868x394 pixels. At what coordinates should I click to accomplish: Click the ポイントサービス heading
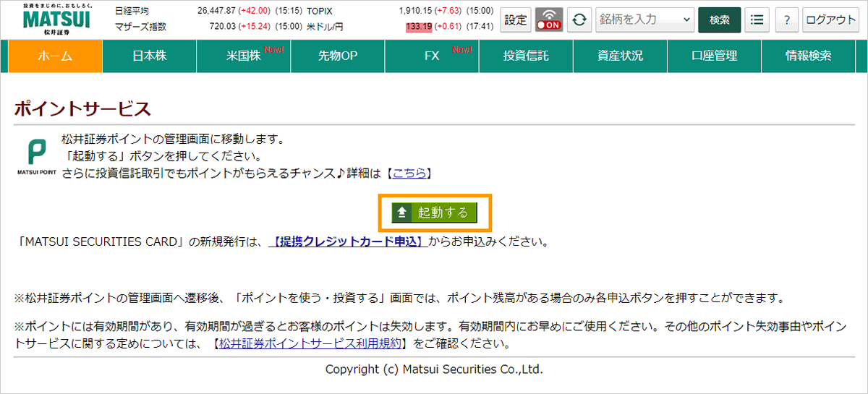[82, 109]
